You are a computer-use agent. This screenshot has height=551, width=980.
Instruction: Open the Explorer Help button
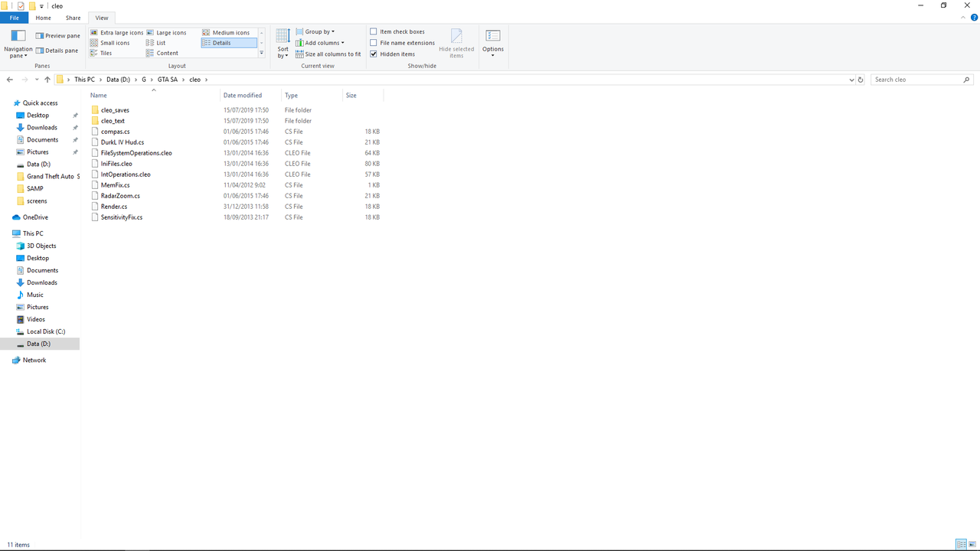(x=973, y=17)
